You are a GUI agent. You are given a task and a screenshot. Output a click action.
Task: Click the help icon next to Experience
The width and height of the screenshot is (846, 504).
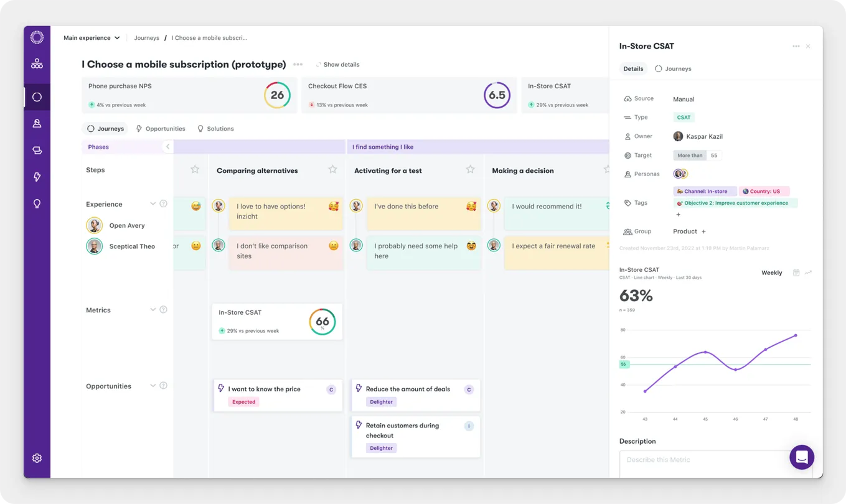(x=163, y=203)
